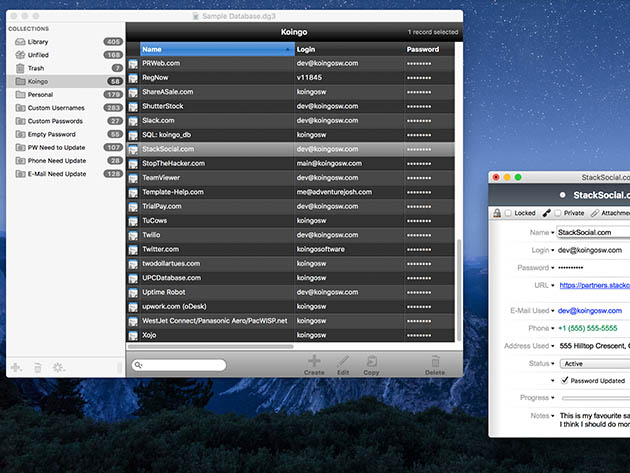Click the padlock icon in StackSocial window
Image resolution: width=630 pixels, height=473 pixels.
point(497,213)
